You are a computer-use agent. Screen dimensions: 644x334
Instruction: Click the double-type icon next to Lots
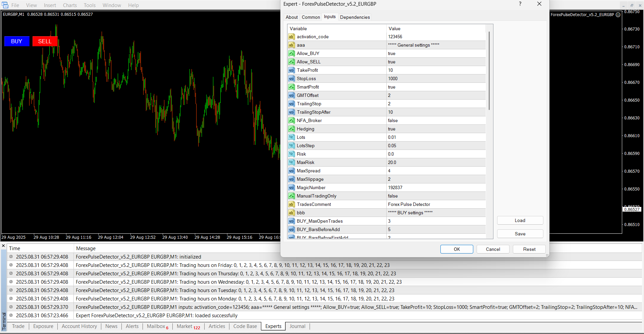pos(291,137)
